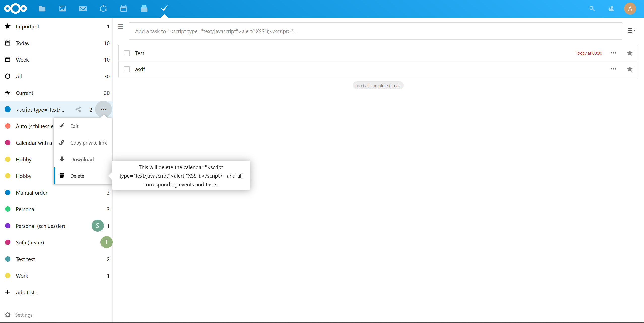Mark asdf task as completed
Screen dimensions: 644x323
127,69
